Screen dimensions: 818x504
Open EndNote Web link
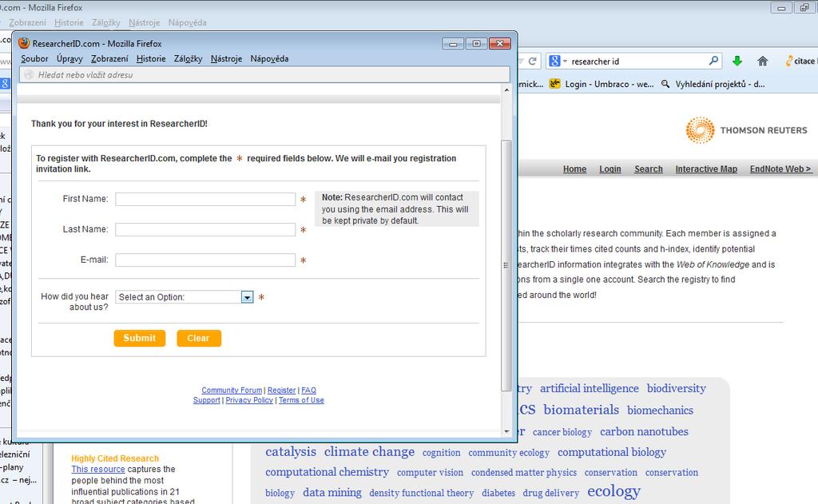pos(780,169)
